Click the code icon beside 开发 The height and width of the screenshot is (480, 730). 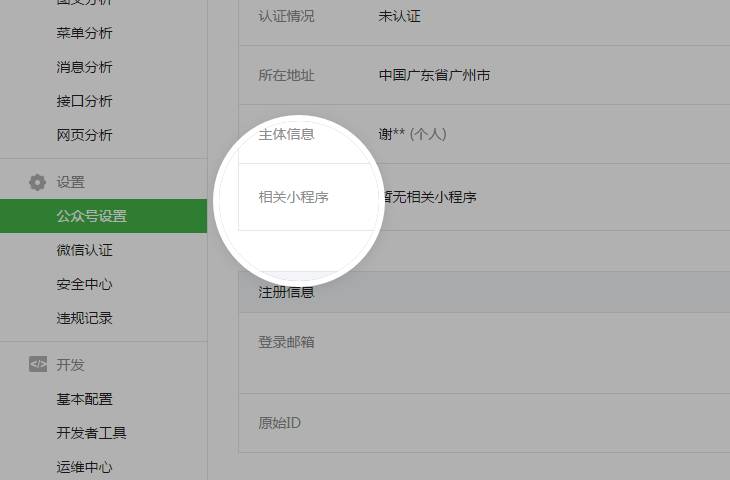click(38, 365)
